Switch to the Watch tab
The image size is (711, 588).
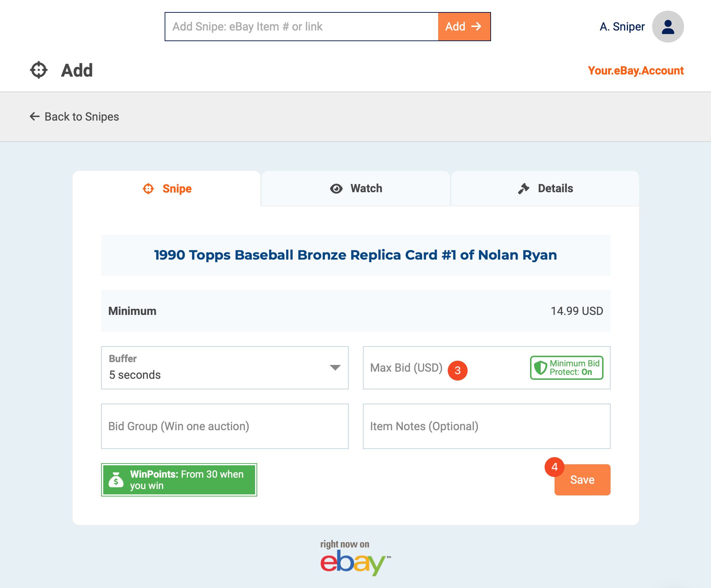[x=355, y=188]
